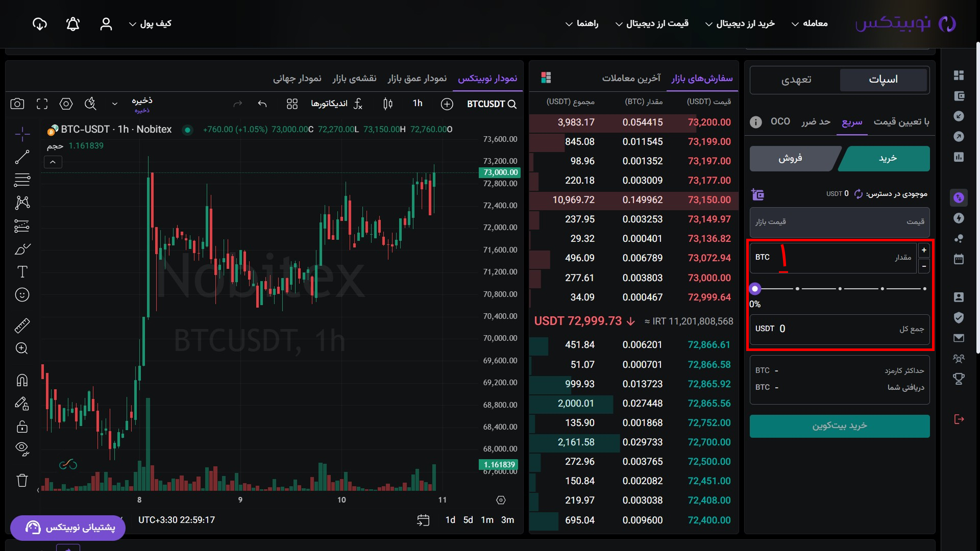
Task: Open the ruler measure tool
Action: pyautogui.click(x=22, y=325)
